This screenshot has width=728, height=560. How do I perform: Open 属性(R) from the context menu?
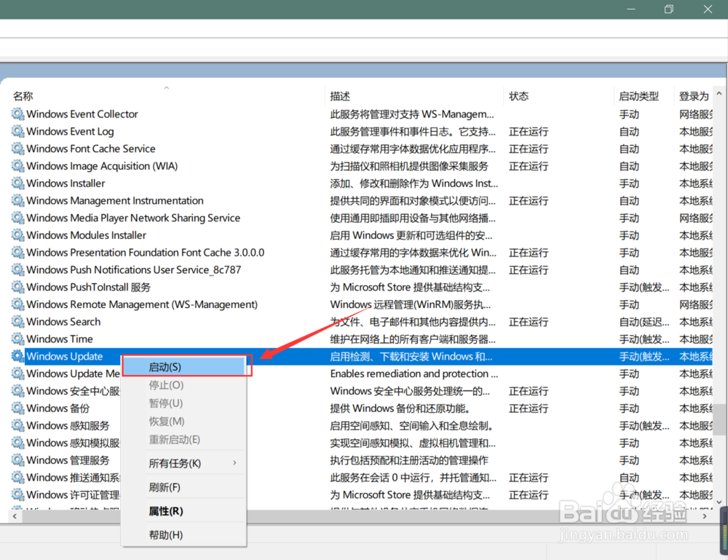[x=184, y=510]
